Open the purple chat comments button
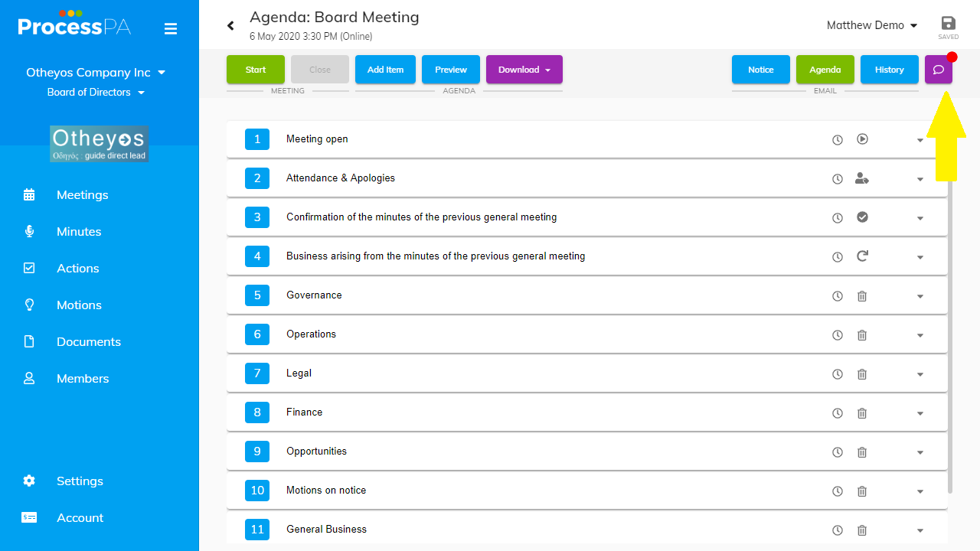This screenshot has width=980, height=551. point(938,70)
